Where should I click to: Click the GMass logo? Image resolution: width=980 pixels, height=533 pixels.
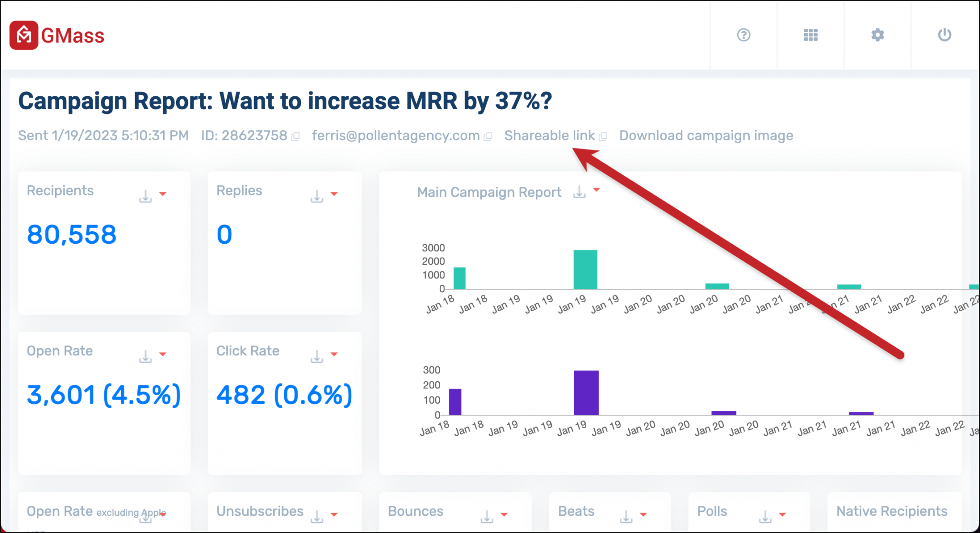tap(57, 35)
